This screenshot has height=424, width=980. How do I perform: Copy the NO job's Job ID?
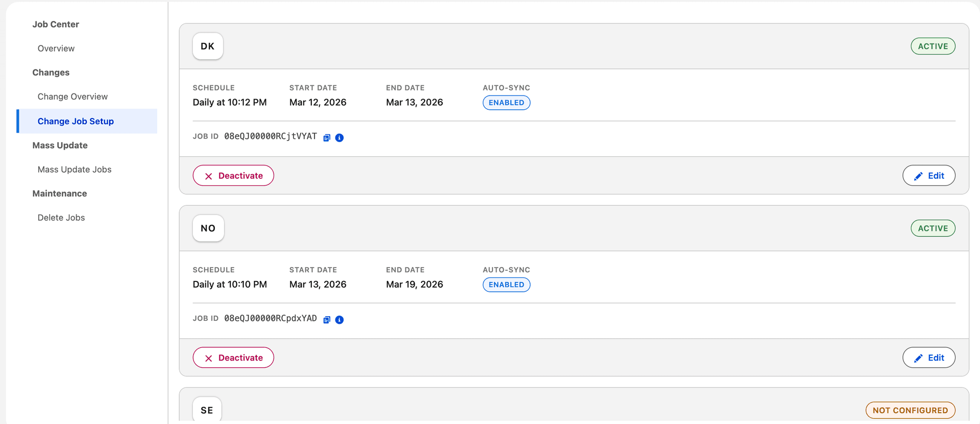click(327, 319)
